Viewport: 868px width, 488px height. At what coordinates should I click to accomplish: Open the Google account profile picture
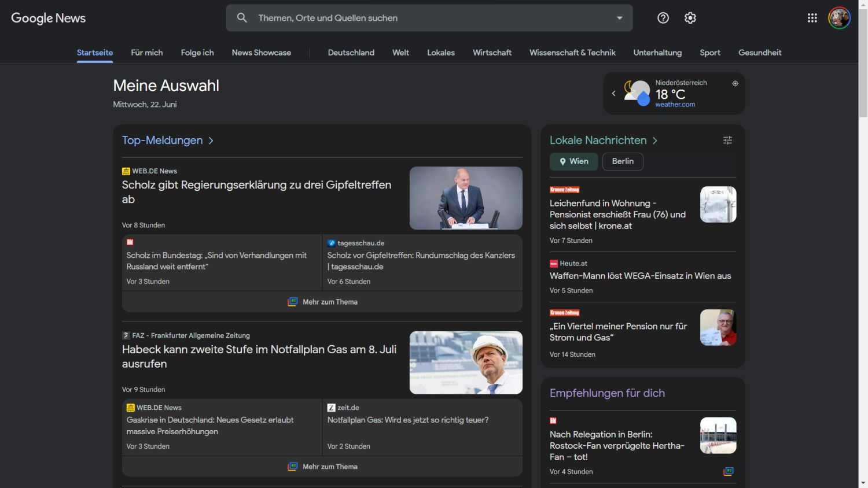tap(839, 18)
